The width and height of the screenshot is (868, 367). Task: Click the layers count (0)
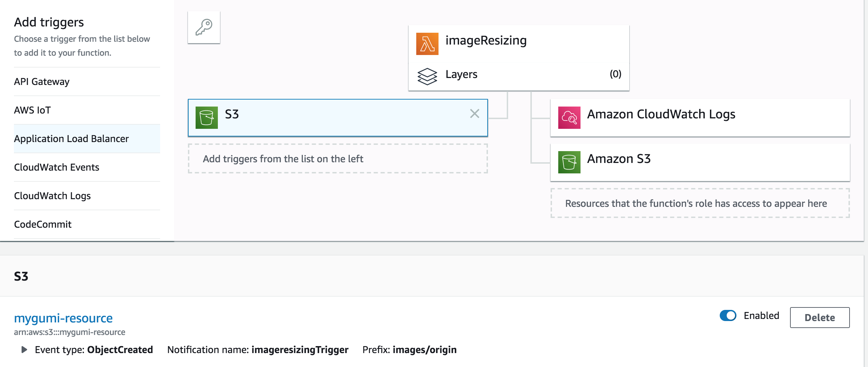click(615, 74)
